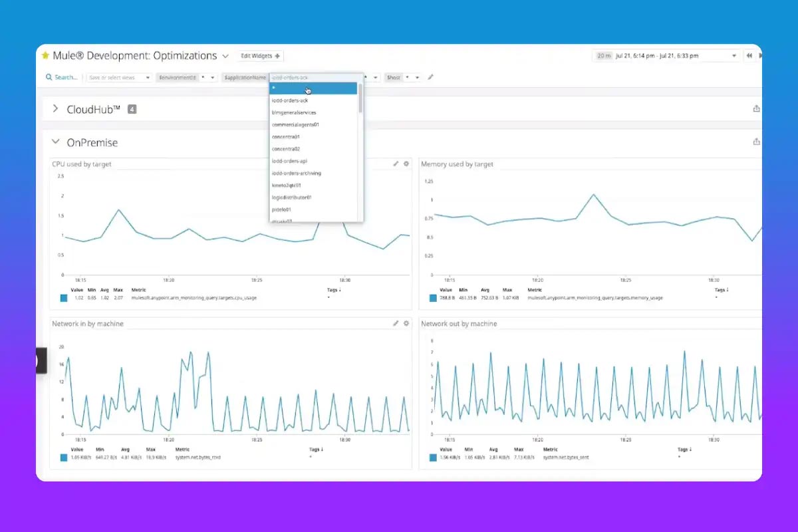798x532 pixels.
Task: Edit the 'Network in by machine' widget
Action: pyautogui.click(x=396, y=323)
